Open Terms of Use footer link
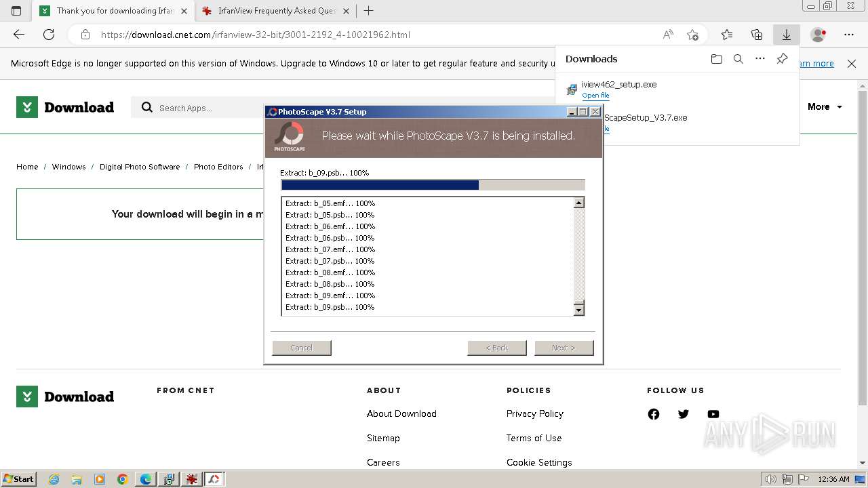Viewport: 868px width, 488px height. point(534,438)
